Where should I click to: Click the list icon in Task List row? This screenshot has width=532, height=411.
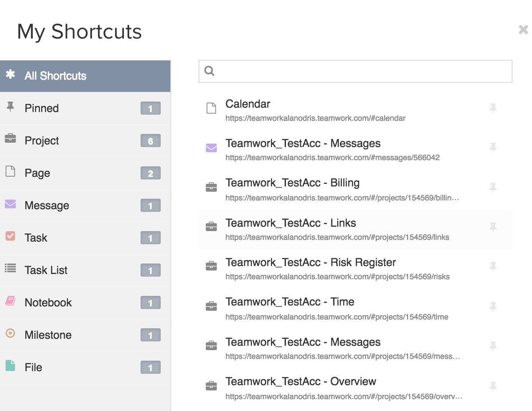point(10,268)
